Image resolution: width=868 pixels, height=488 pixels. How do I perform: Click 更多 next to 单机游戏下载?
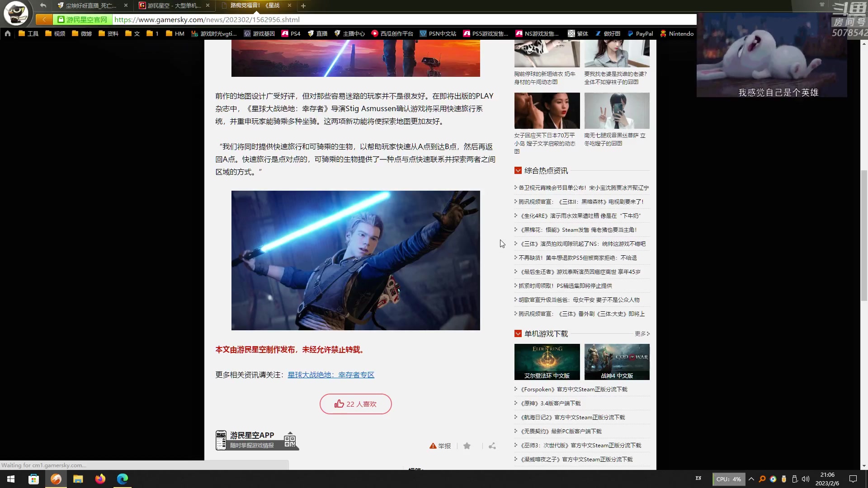coord(642,333)
